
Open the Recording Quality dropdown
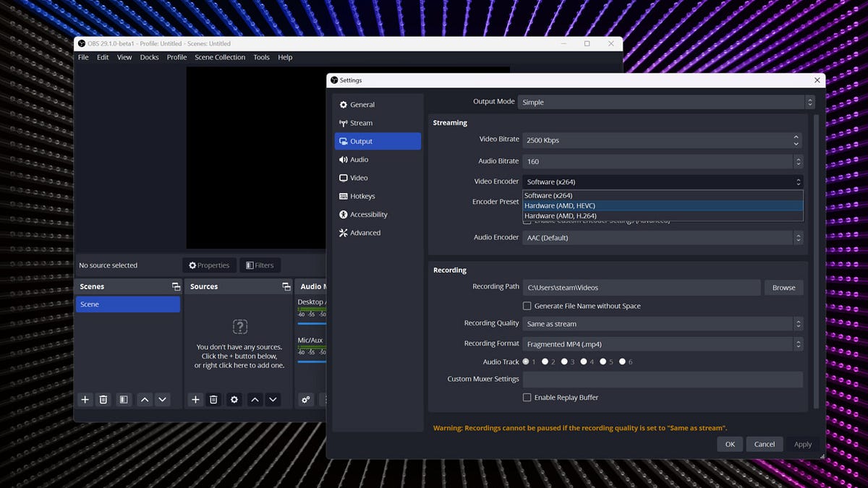click(663, 324)
